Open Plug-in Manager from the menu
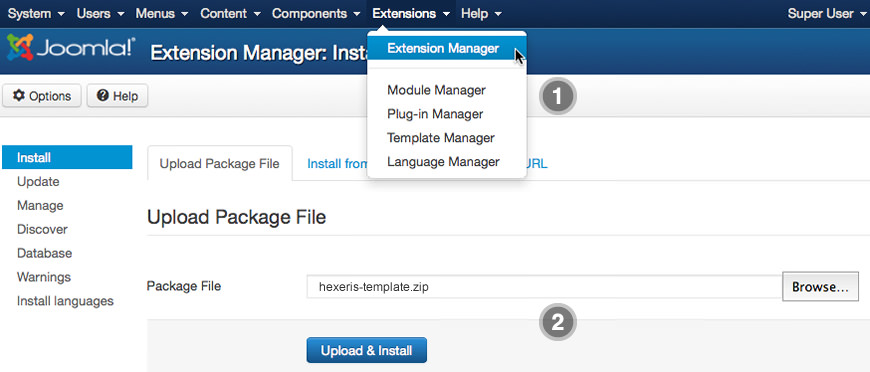The height and width of the screenshot is (372, 870). click(x=435, y=114)
